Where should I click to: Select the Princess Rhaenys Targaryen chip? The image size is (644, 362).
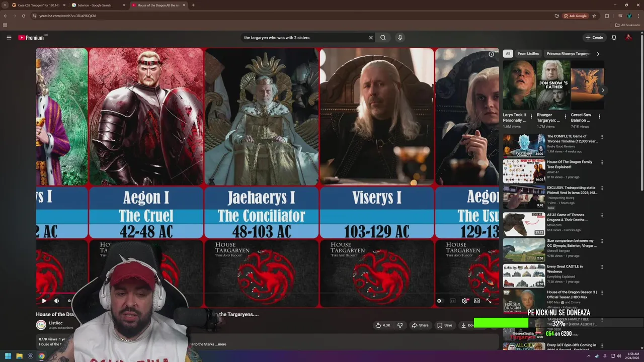tap(568, 54)
